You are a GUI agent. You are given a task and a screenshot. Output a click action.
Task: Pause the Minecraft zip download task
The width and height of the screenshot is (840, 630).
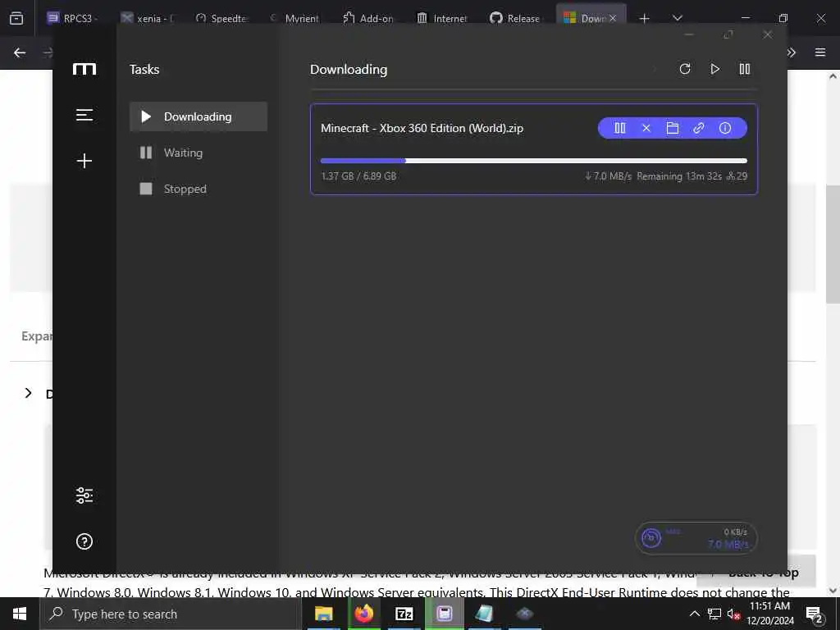(x=620, y=128)
